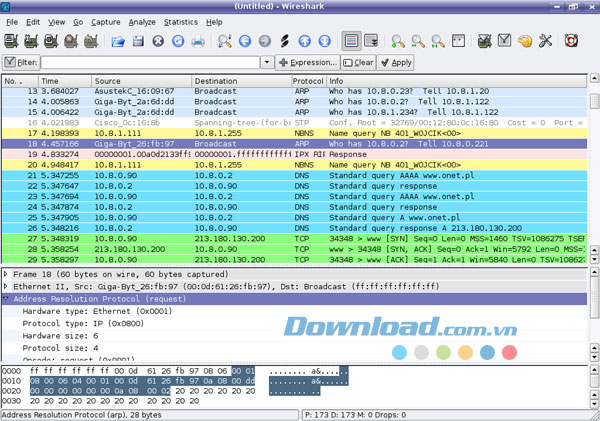Open the filter history dropdown arrow

267,62
